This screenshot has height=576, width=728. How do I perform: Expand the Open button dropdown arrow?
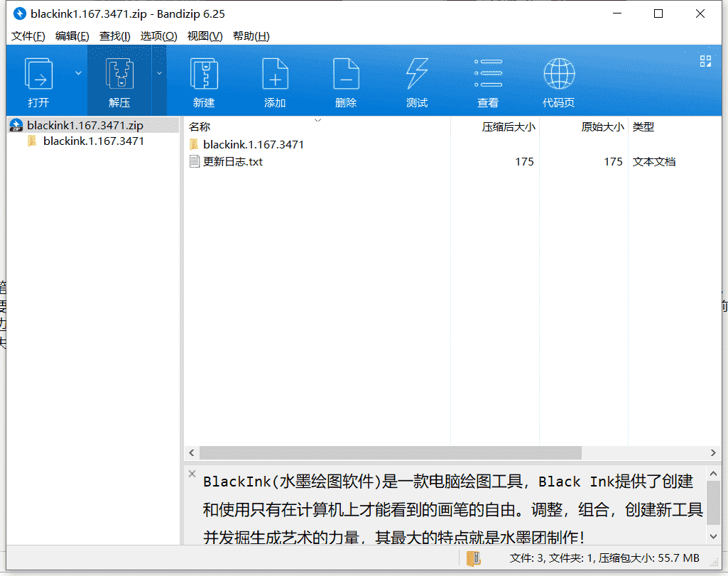coord(78,73)
